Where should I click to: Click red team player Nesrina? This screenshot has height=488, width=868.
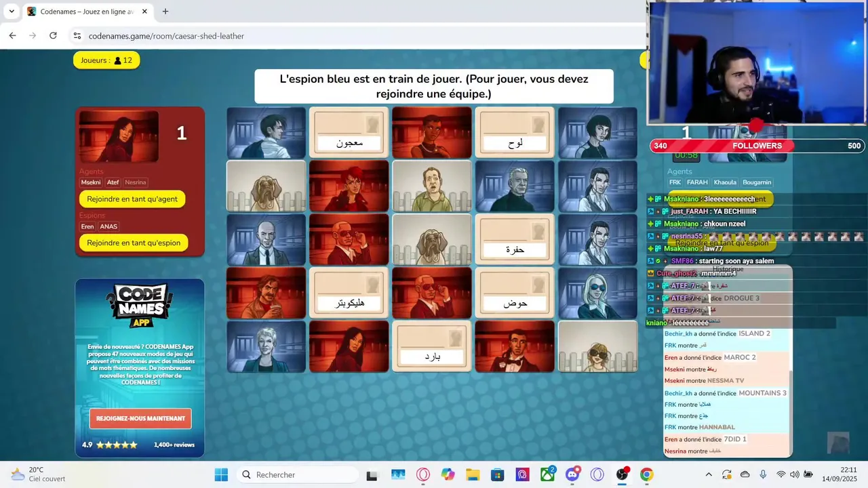(x=136, y=182)
